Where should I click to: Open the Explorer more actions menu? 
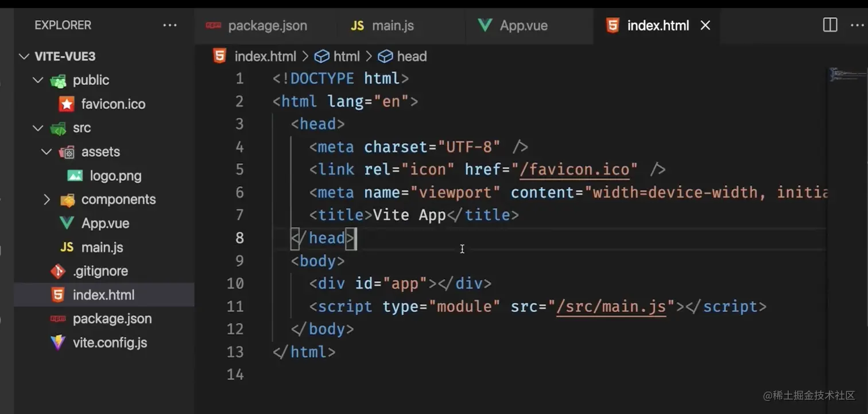tap(170, 25)
